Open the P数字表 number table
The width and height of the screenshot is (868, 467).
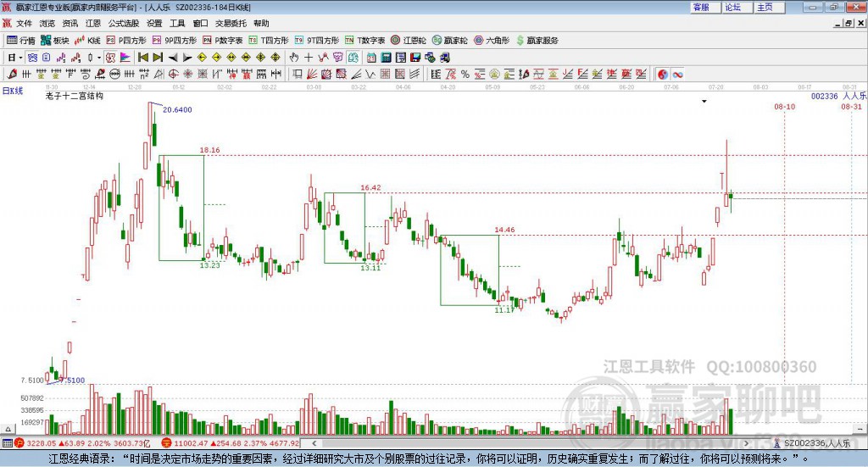pos(223,41)
